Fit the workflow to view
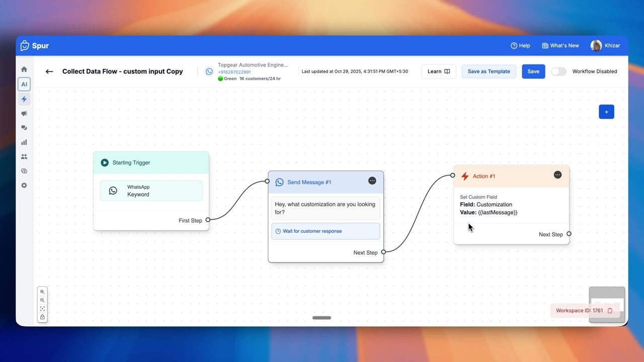644x362 pixels. pos(42,309)
